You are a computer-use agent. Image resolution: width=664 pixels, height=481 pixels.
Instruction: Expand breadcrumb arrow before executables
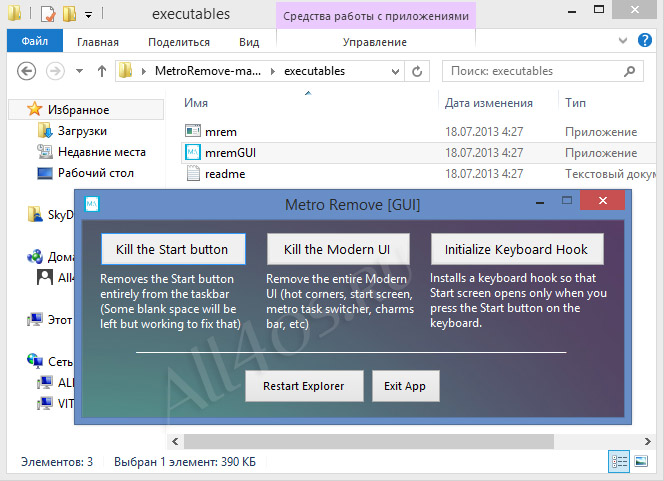click(273, 71)
